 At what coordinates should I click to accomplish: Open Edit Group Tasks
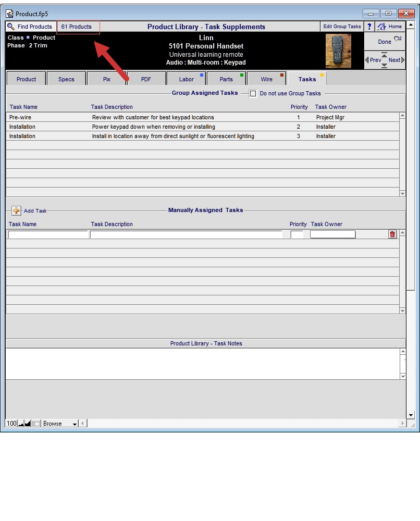tap(342, 27)
